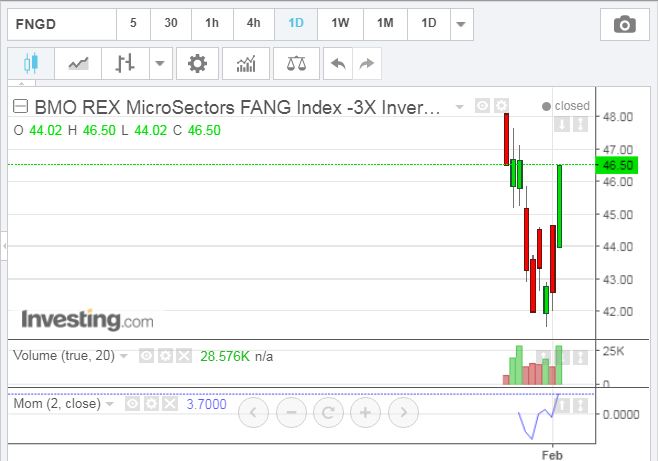
Task: Open Volume indicator dropdown arrow
Action: (x=124, y=356)
